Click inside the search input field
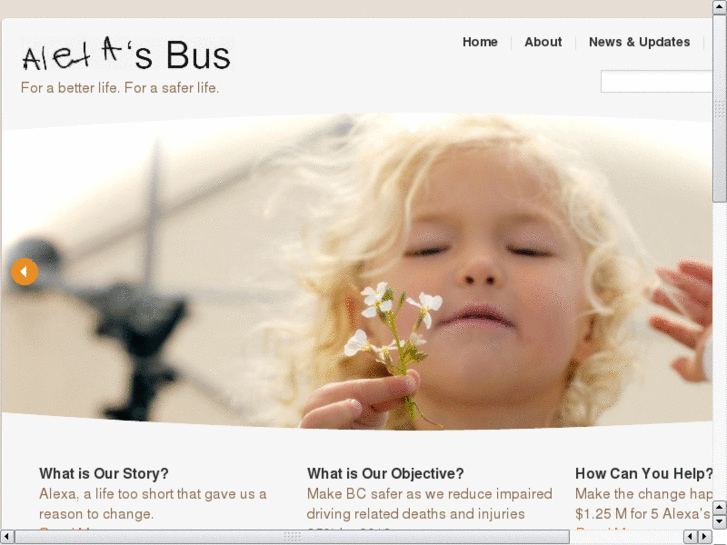Viewport: 727px width, 545px height. click(x=656, y=82)
